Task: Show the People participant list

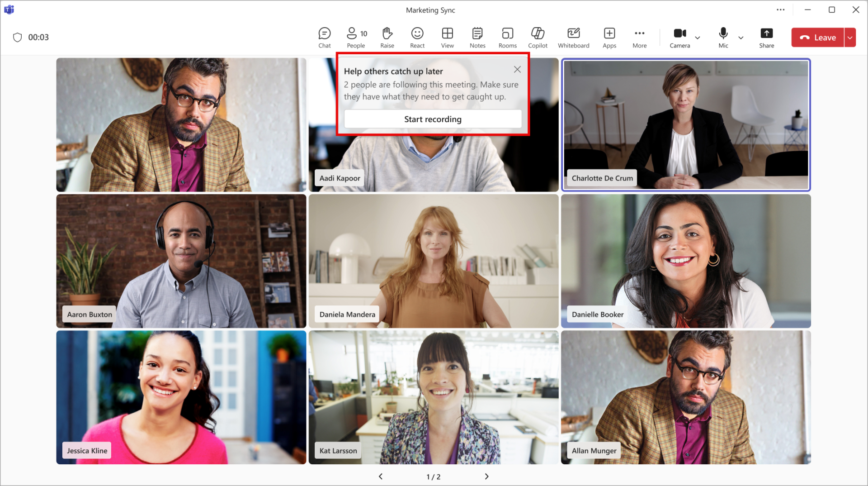Action: pyautogui.click(x=356, y=38)
